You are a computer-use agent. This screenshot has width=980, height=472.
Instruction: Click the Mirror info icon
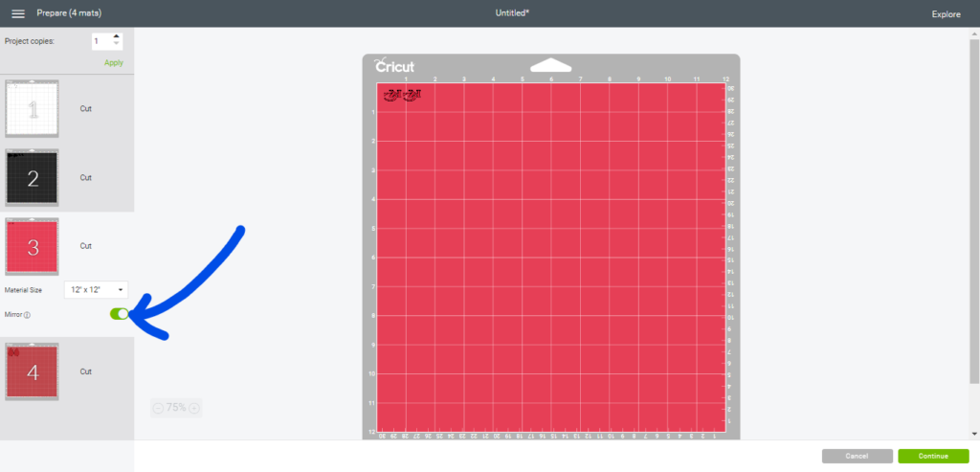(27, 314)
